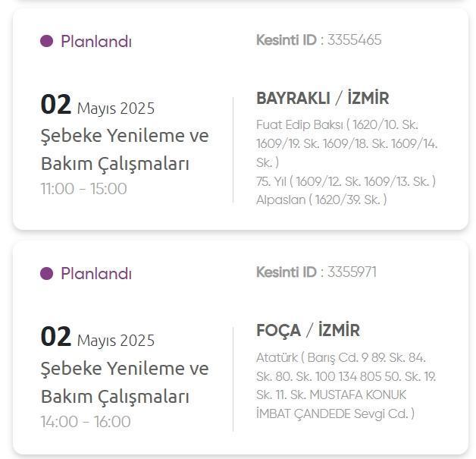Open the BAYRAKLI / İZMİR heading
Viewport: 476px width, 459px height.
322,98
